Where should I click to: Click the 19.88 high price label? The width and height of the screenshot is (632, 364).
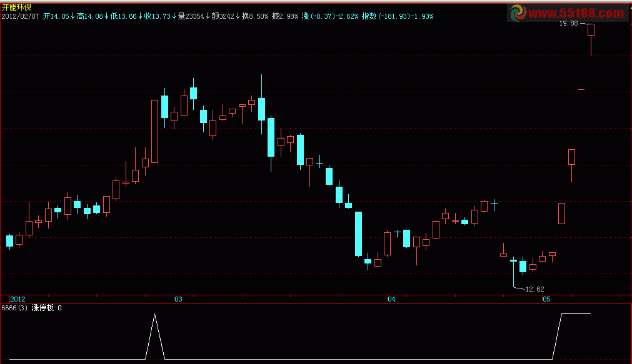[x=569, y=23]
